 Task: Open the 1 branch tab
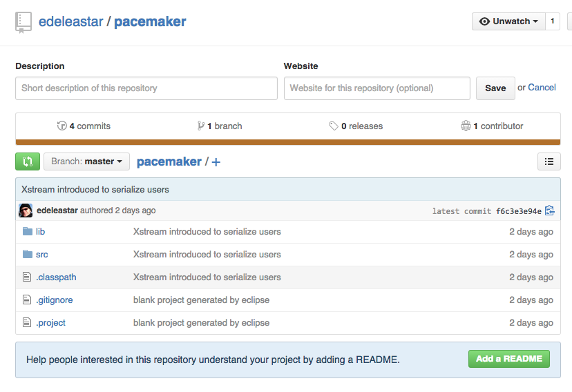pos(220,126)
